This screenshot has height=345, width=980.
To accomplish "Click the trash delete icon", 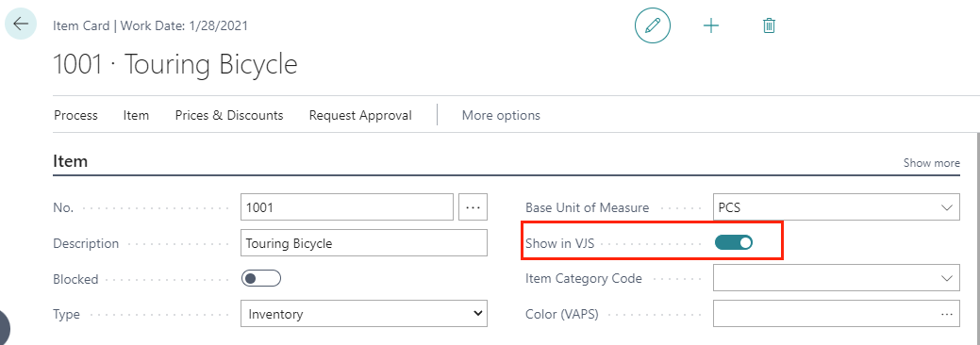I will pyautogui.click(x=770, y=25).
